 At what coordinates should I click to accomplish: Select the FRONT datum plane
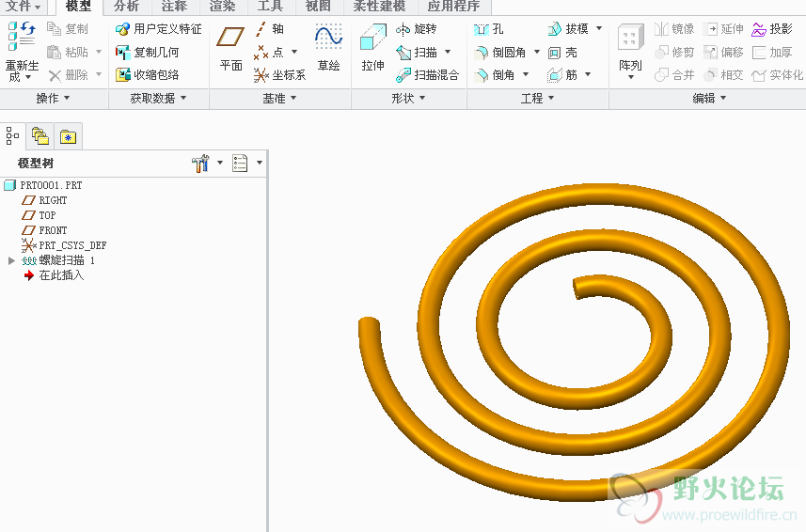click(53, 230)
